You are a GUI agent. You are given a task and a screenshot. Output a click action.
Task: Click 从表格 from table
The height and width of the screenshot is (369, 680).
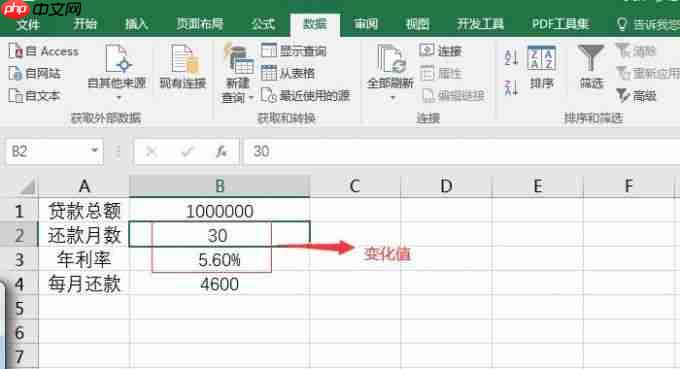click(288, 73)
